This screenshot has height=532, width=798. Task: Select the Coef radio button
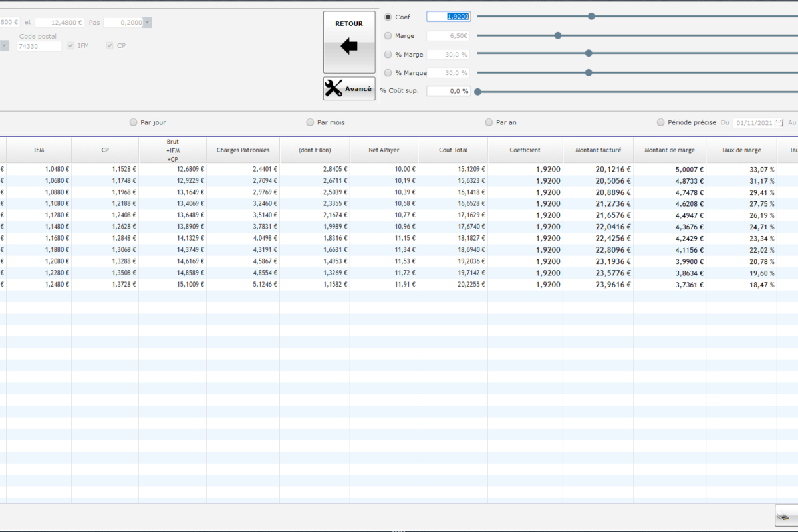388,17
